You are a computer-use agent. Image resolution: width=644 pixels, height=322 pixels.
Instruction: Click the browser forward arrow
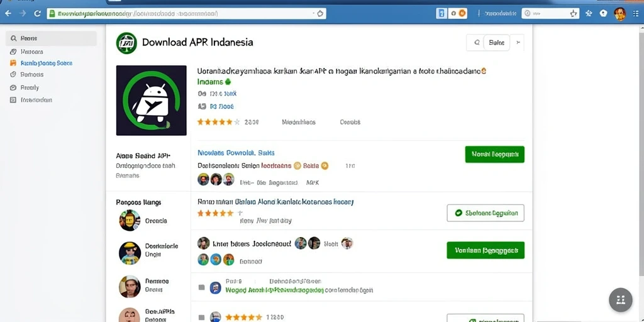23,14
